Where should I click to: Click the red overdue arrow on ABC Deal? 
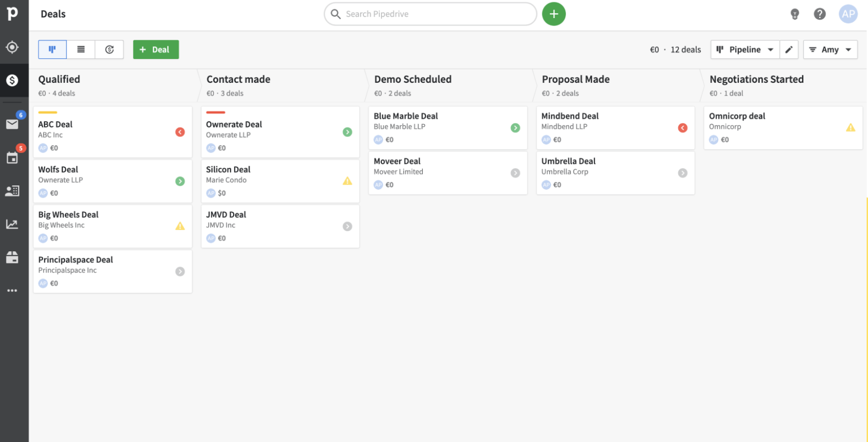[180, 132]
